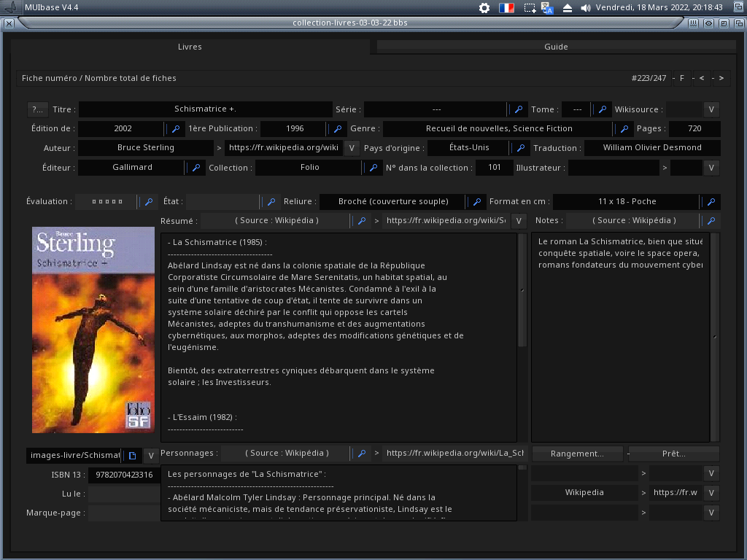Open the V button after Résumé URL
This screenshot has height=560, width=747.
(519, 221)
